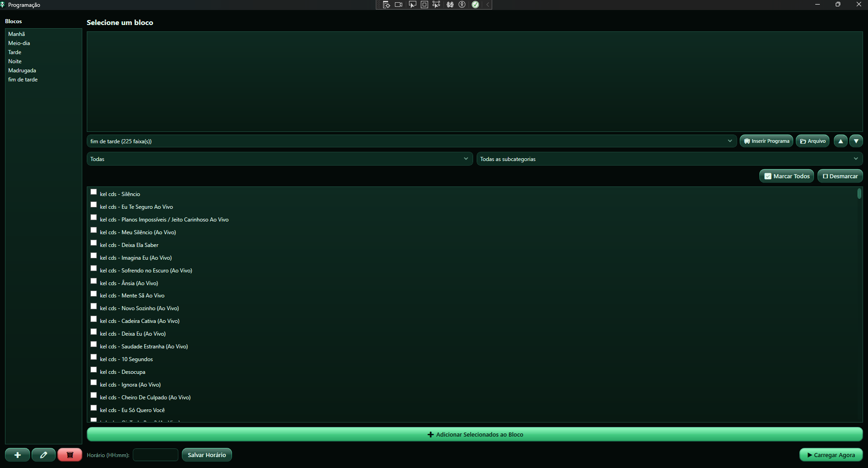The height and width of the screenshot is (468, 868).
Task: Click the Programação window app icon
Action: 3,5
